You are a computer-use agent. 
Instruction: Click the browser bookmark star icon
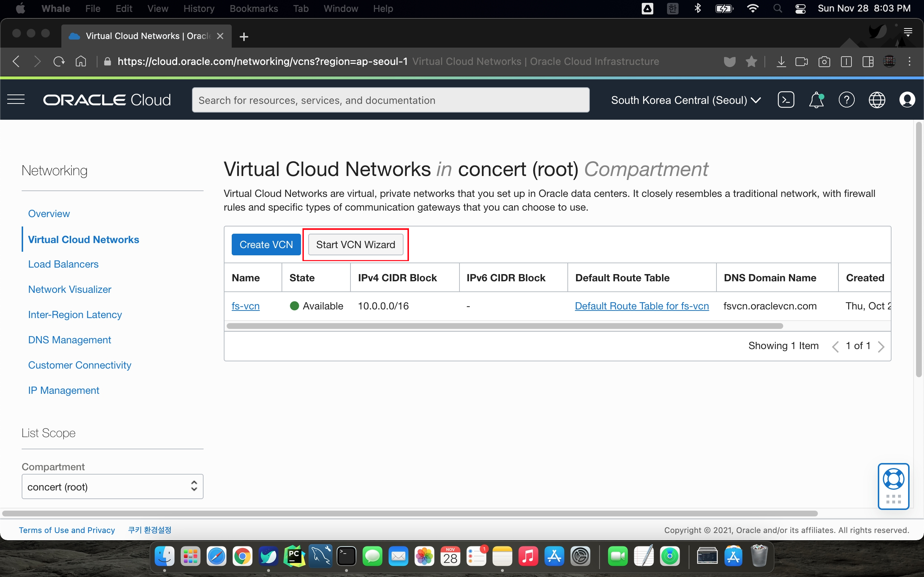tap(751, 61)
